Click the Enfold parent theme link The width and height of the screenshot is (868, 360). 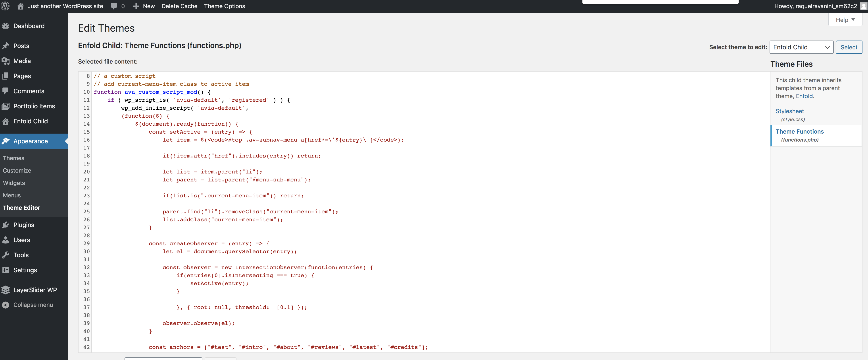[804, 96]
